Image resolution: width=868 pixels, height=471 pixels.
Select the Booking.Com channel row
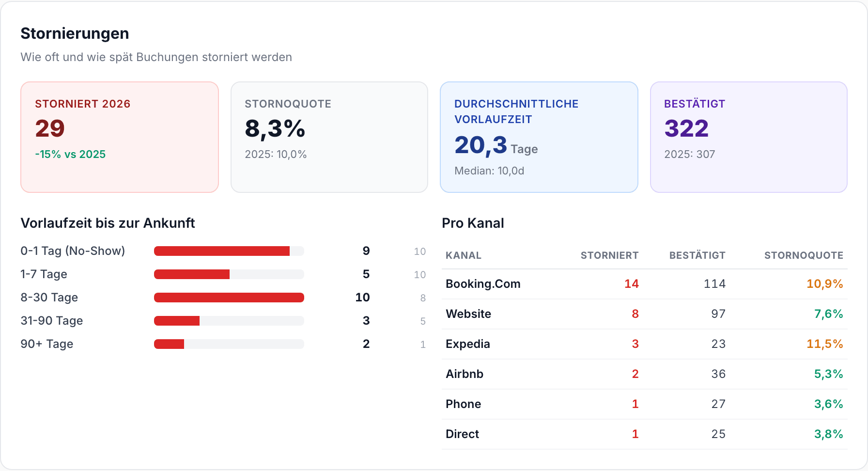(x=645, y=284)
